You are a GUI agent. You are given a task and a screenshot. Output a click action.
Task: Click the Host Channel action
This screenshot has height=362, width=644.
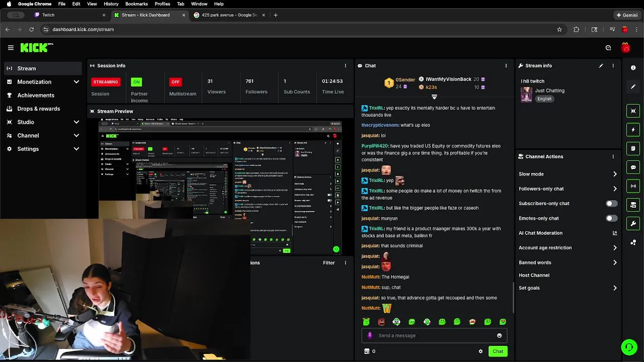pyautogui.click(x=534, y=276)
